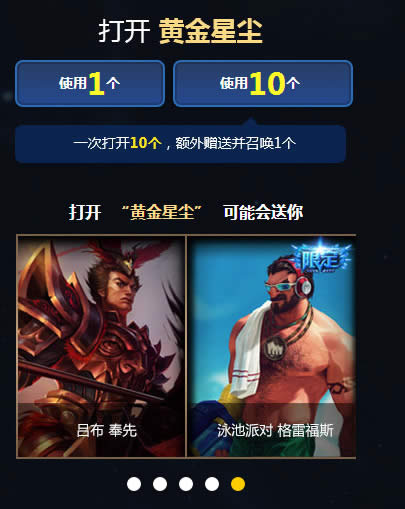Click the tip banner's pointer arrow
Image resolution: width=405 pixels, height=509 pixels.
251,122
